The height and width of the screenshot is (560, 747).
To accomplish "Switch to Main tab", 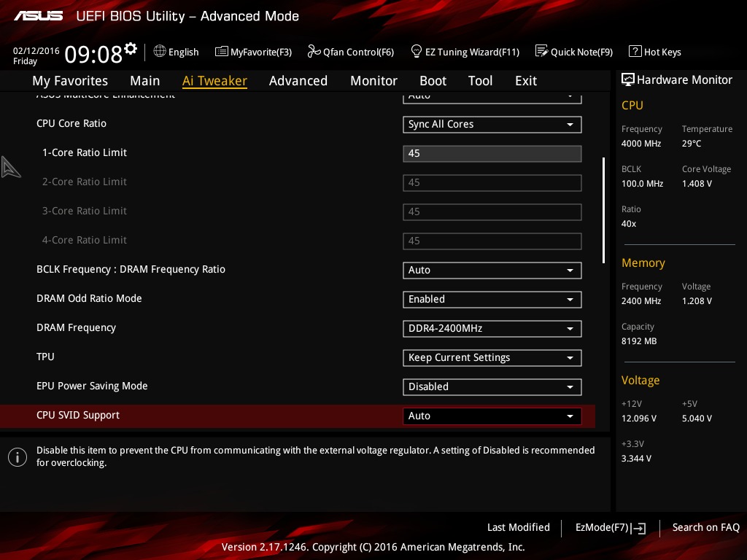I will click(x=145, y=81).
